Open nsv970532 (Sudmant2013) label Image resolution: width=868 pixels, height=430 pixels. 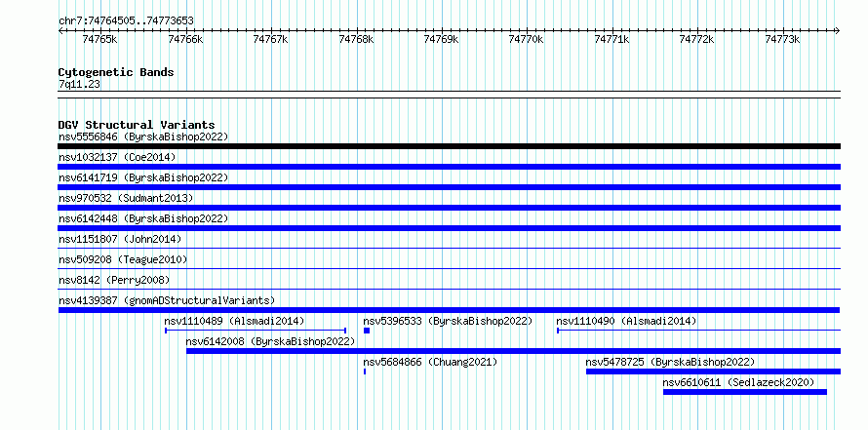126,198
